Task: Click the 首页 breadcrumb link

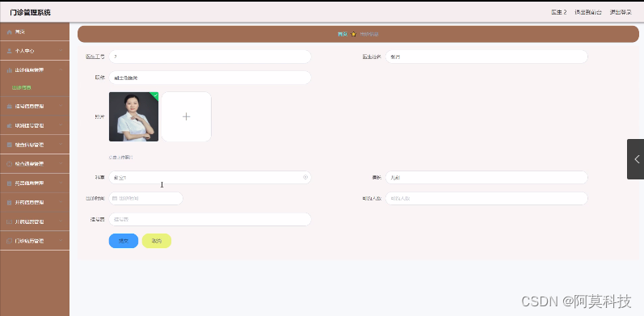Action: [x=342, y=34]
